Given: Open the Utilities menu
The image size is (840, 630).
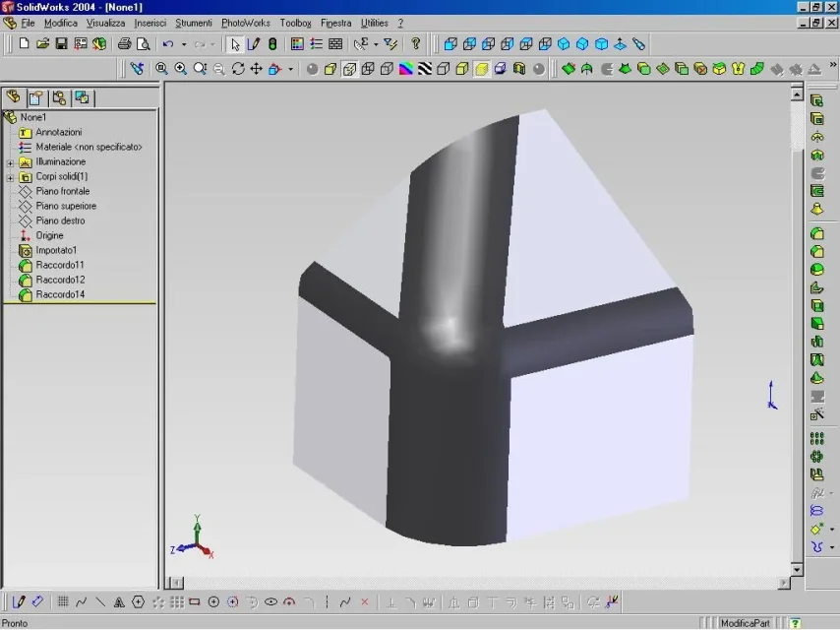Looking at the screenshot, I should tap(374, 23).
